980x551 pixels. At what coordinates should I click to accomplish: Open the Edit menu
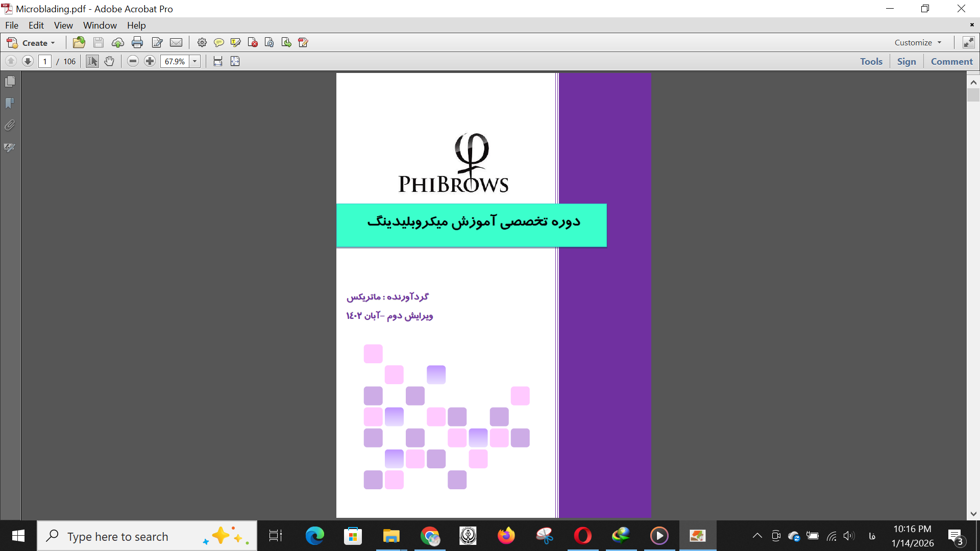pos(36,26)
